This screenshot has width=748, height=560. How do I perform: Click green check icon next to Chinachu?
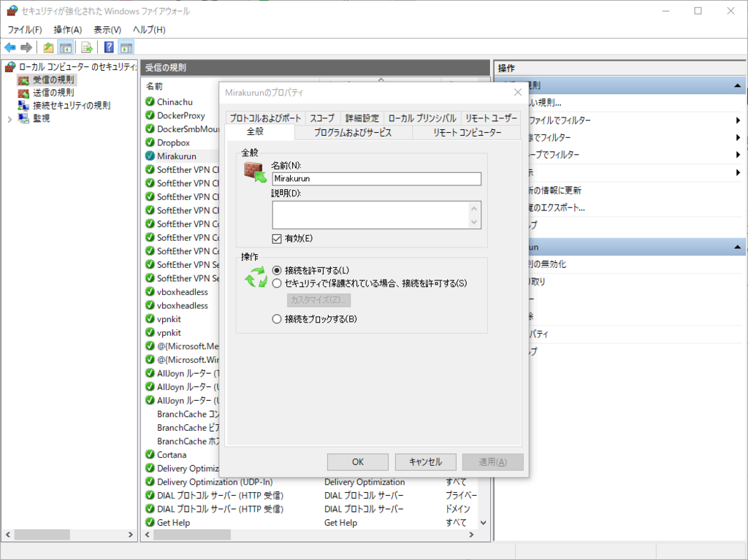(150, 101)
